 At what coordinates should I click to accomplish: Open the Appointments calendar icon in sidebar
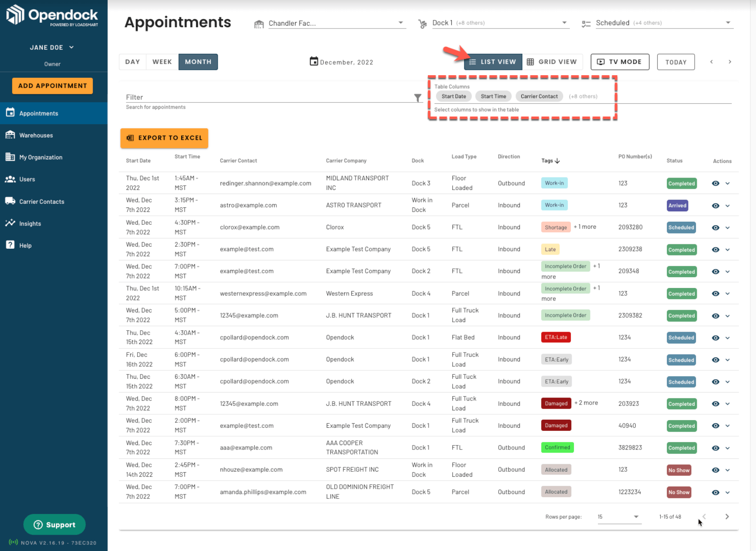pyautogui.click(x=10, y=113)
